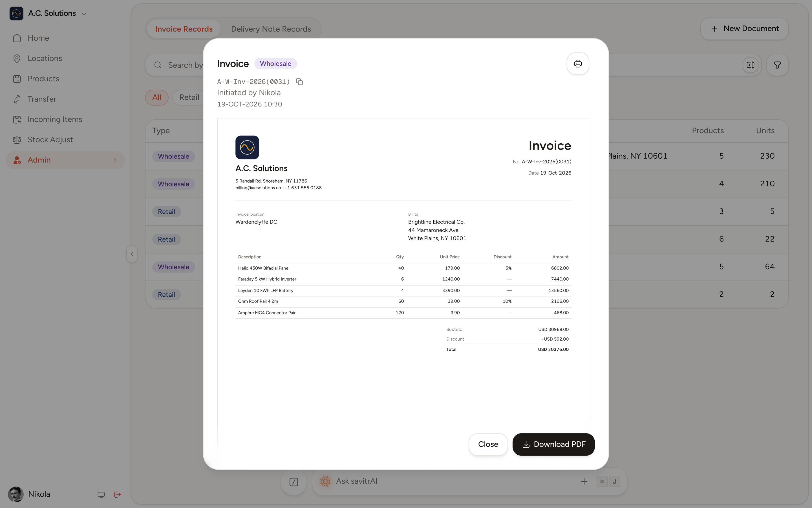The width and height of the screenshot is (812, 508).
Task: Open Stock Adjust in the sidebar
Action: pyautogui.click(x=65, y=140)
